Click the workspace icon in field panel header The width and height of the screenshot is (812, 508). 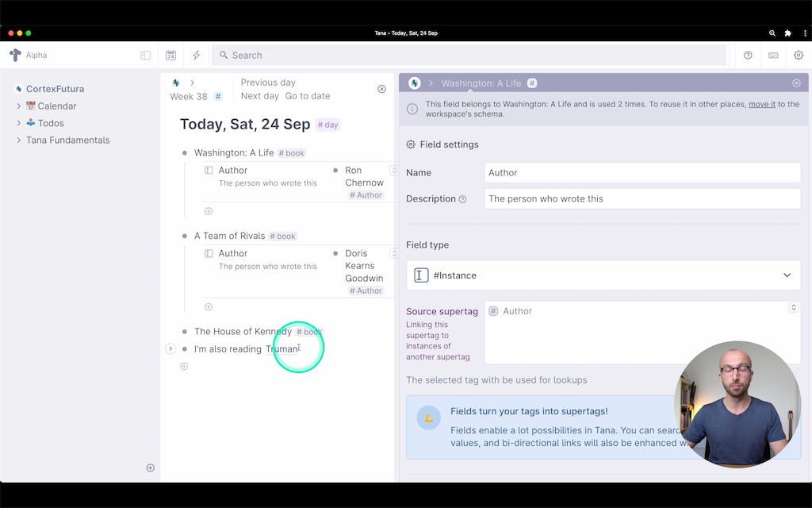[x=414, y=83]
